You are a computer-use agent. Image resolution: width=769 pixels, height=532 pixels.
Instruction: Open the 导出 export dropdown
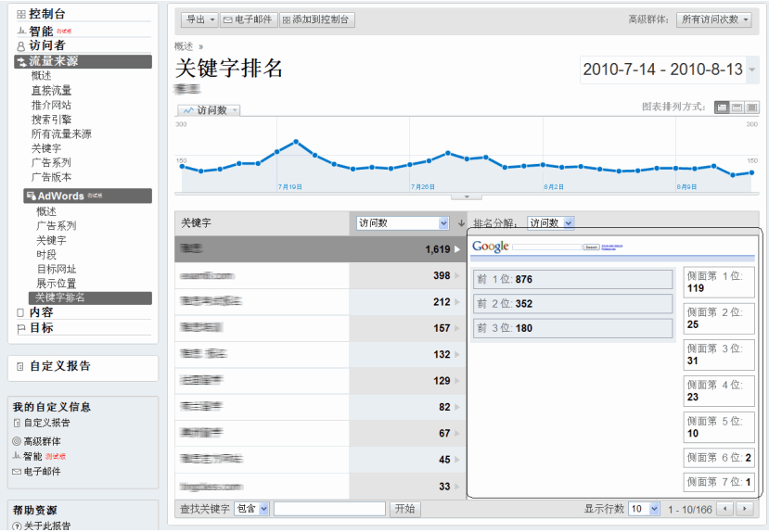(199, 19)
